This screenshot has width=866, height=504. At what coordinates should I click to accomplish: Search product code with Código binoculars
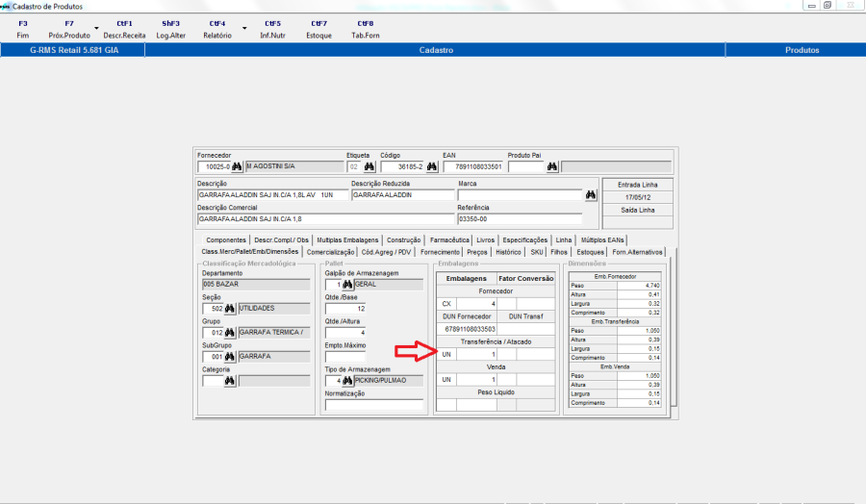pos(432,166)
